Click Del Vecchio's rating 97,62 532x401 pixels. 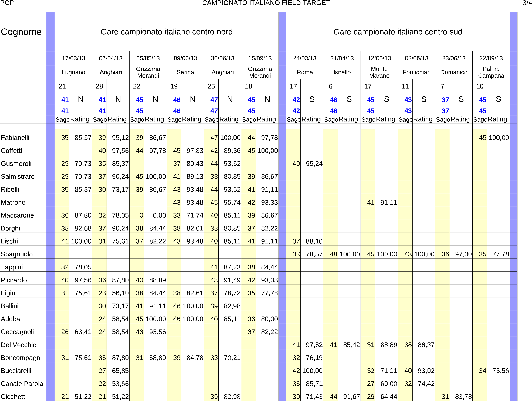coord(314,345)
